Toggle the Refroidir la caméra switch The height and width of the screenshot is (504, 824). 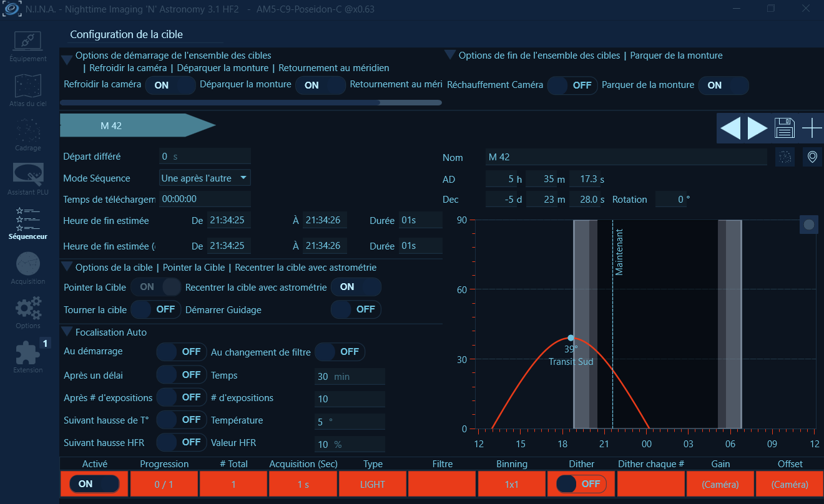[x=170, y=85]
